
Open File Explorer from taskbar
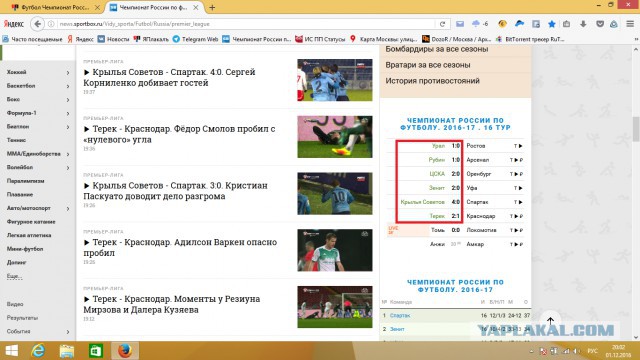point(67,351)
